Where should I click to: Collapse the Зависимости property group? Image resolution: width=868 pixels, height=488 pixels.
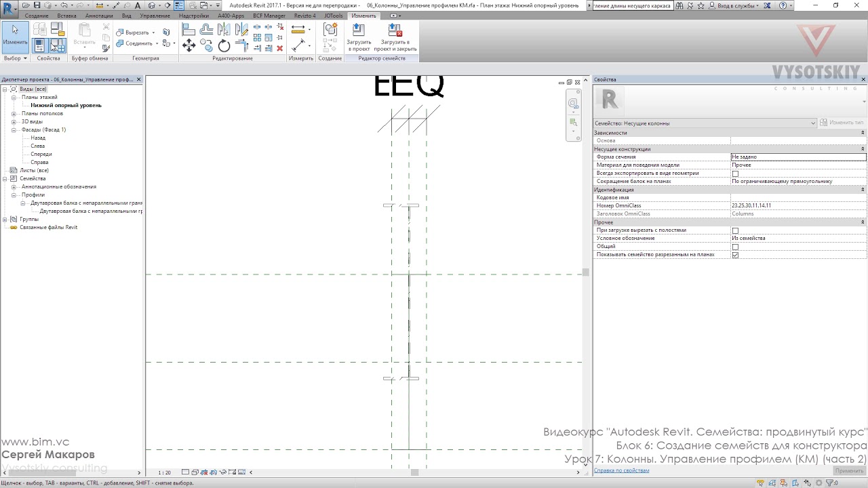click(863, 133)
